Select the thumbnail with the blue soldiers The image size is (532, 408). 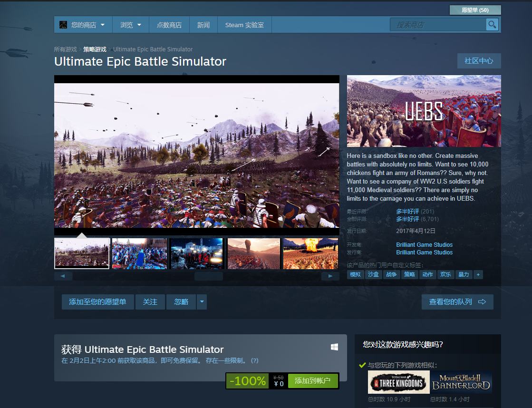139,253
